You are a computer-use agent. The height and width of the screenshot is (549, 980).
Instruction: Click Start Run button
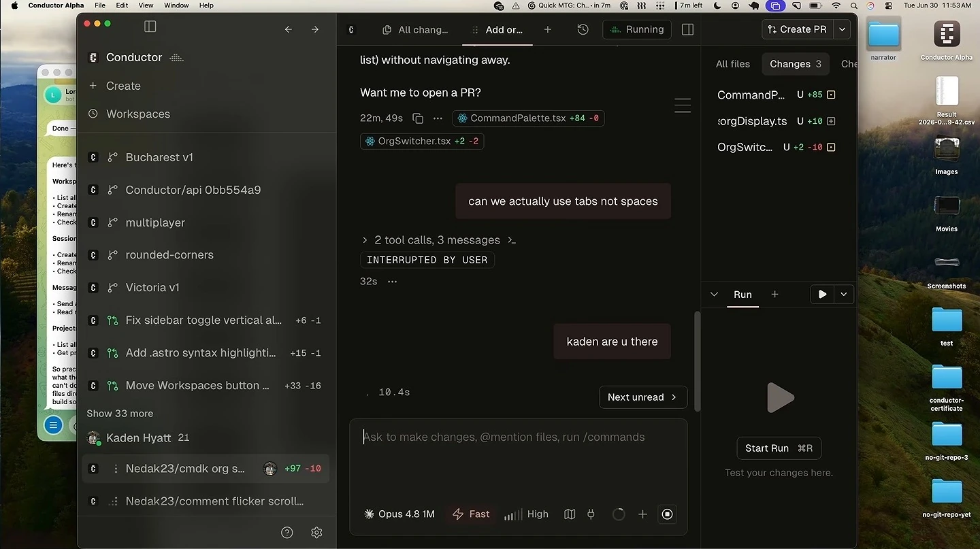[x=779, y=448]
